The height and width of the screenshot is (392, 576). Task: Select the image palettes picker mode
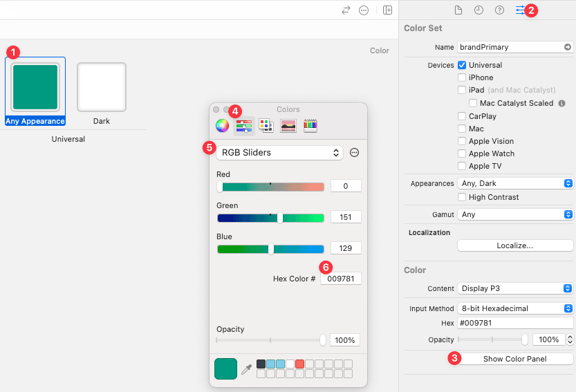[x=288, y=126]
